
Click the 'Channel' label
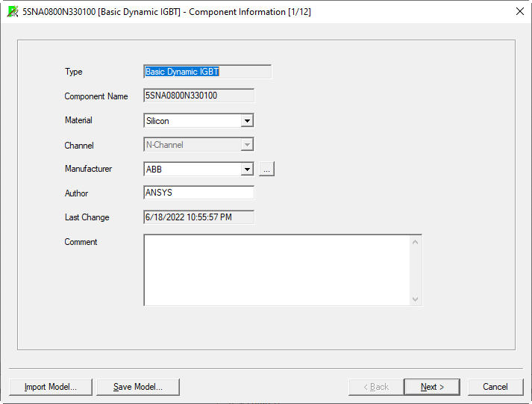click(x=79, y=146)
